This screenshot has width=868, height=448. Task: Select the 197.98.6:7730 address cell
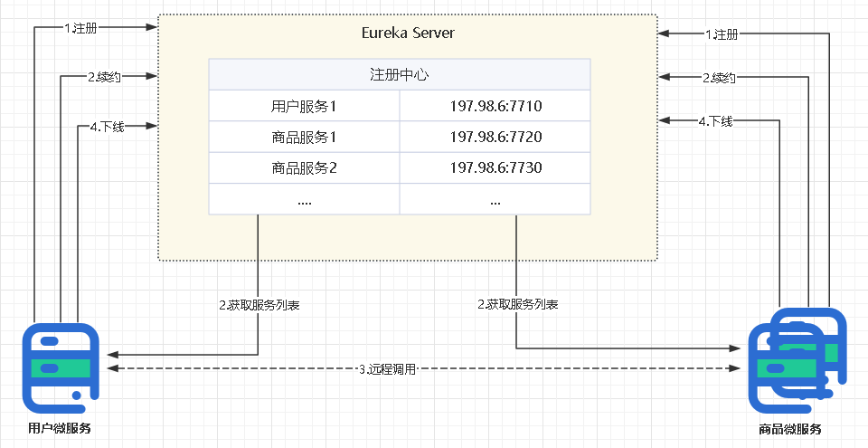pos(495,167)
